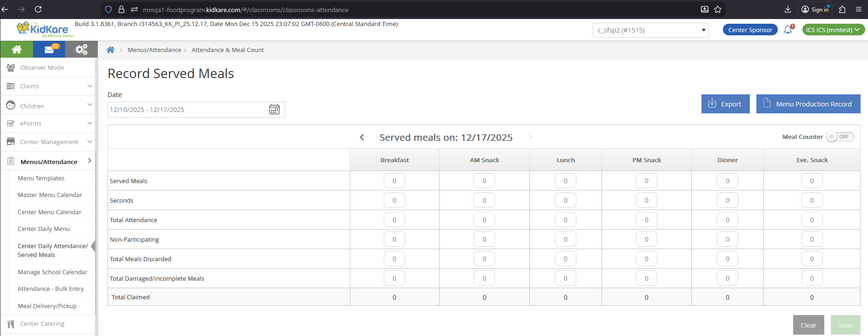The height and width of the screenshot is (336, 868).
Task: Open Menu Templates in sidebar
Action: (41, 178)
